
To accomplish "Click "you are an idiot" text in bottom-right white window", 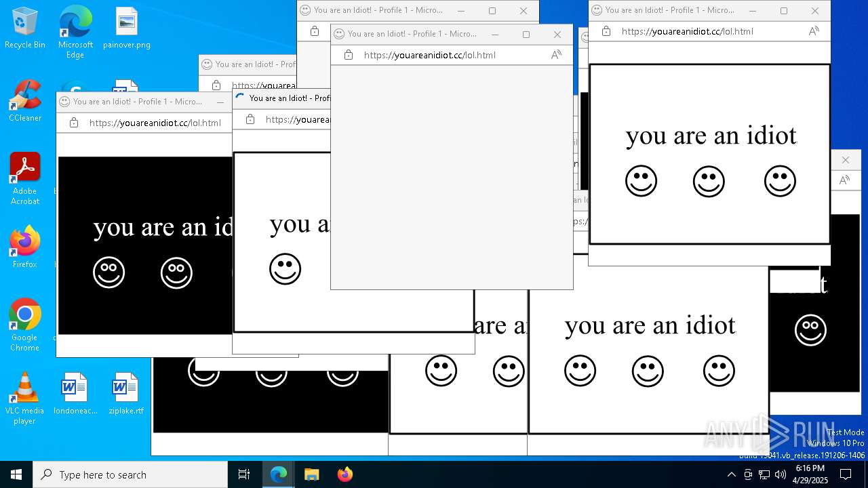I will [x=650, y=326].
